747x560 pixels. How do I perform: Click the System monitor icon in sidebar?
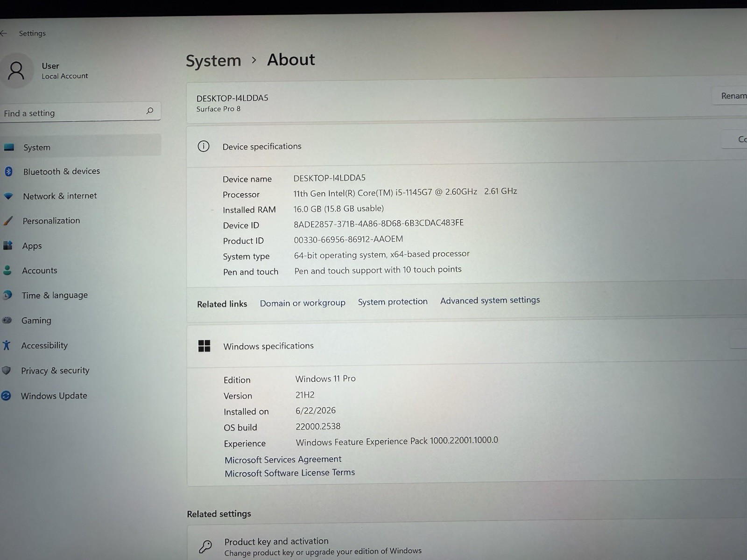9,147
